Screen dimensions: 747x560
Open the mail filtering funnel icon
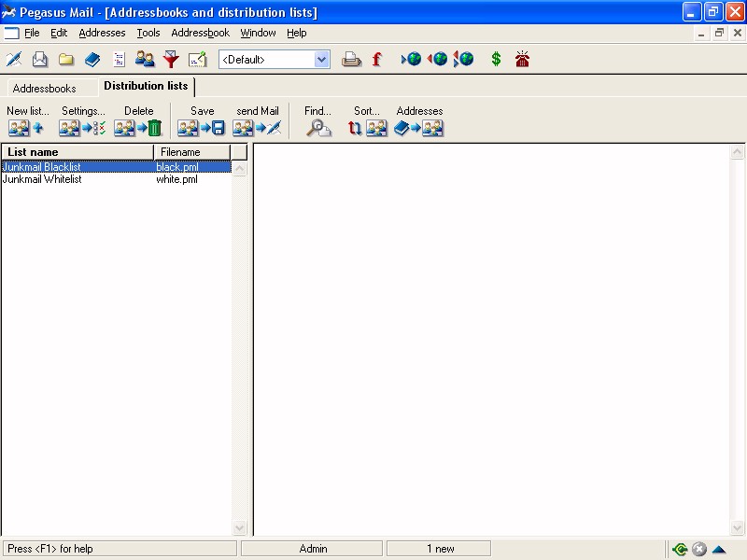pyautogui.click(x=171, y=60)
